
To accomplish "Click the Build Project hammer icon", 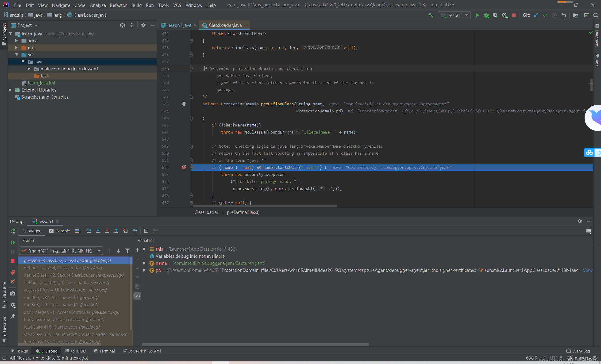I will point(431,15).
